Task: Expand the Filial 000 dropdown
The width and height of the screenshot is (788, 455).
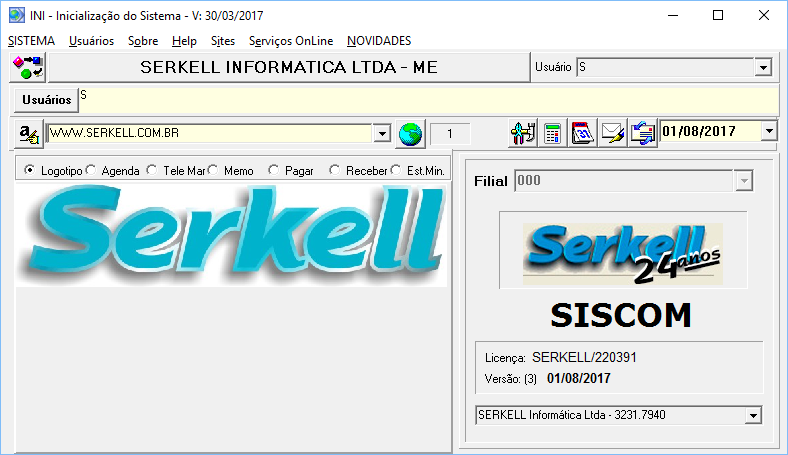Action: point(744,181)
